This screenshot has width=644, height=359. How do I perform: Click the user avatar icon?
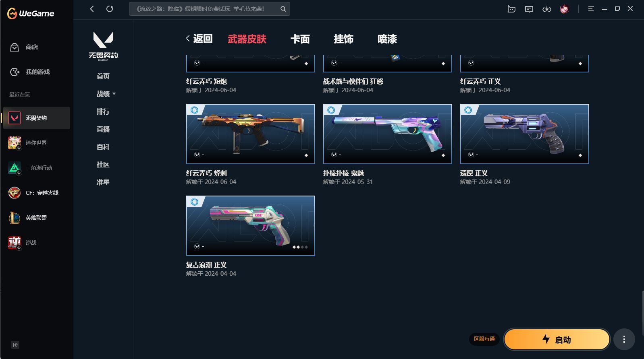tap(564, 9)
